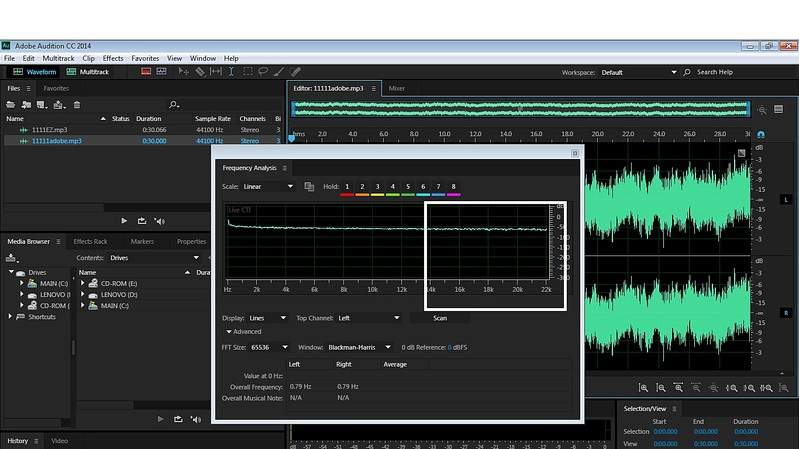
Task: Open FFT Size dropdown showing 65536
Action: click(x=269, y=348)
